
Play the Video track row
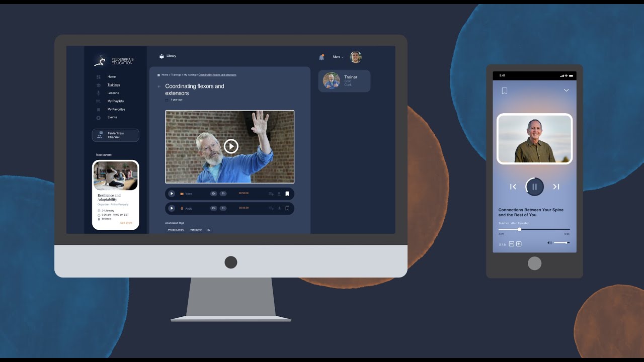[171, 194]
